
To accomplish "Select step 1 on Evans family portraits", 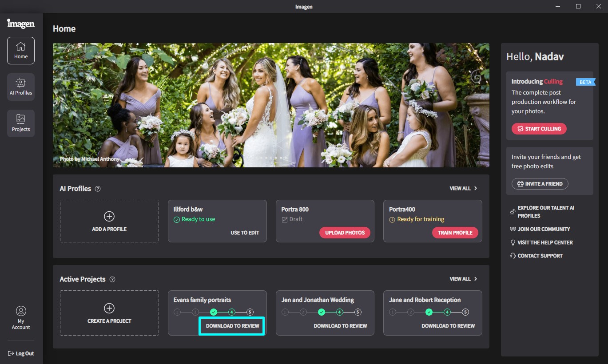I will pos(177,312).
